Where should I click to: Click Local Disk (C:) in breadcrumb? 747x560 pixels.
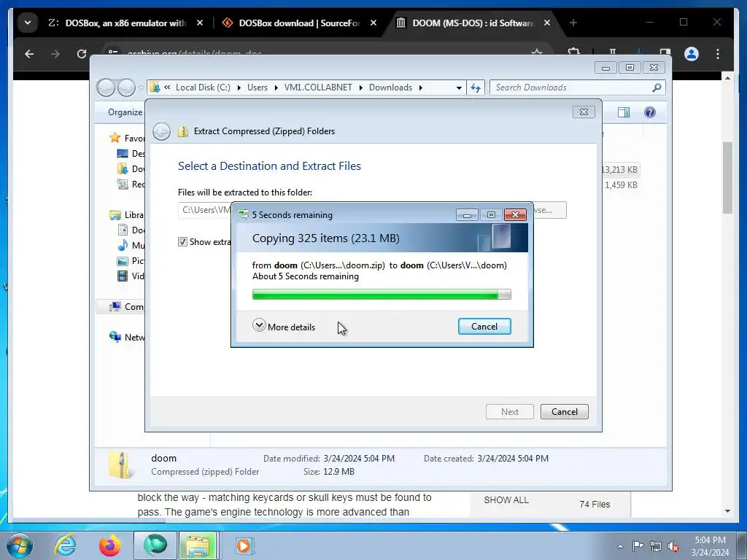point(203,87)
